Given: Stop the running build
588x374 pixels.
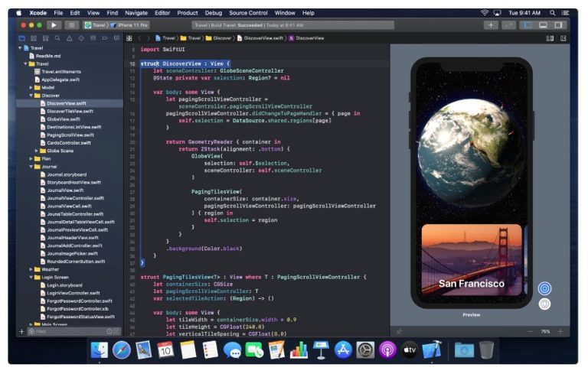Looking at the screenshot, I should [71, 25].
